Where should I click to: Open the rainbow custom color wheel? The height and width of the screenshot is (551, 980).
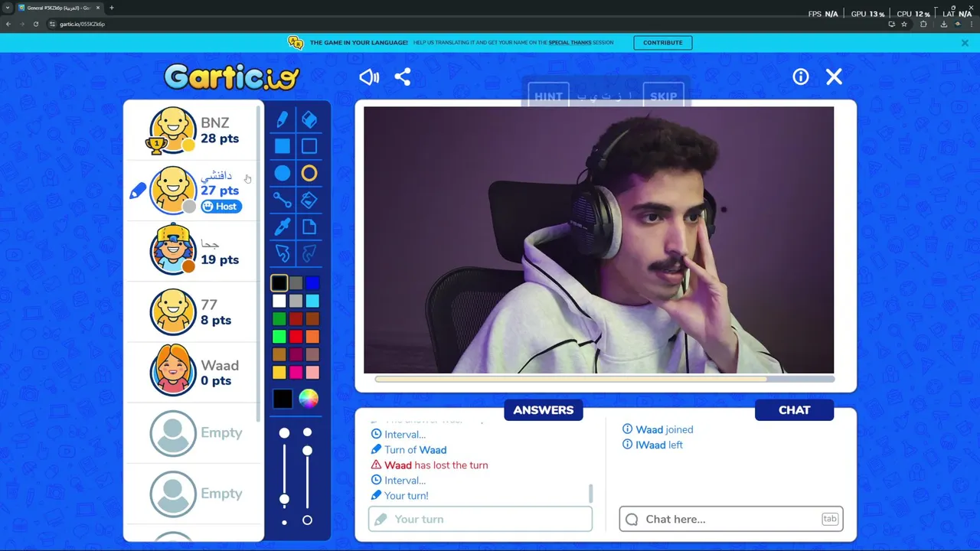309,399
